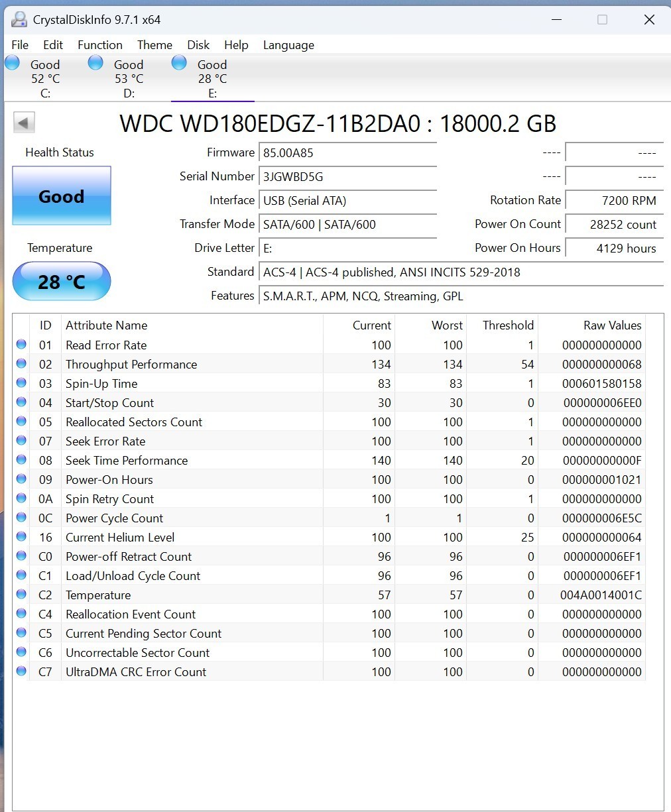
Task: Open the Edit menu
Action: [53, 45]
